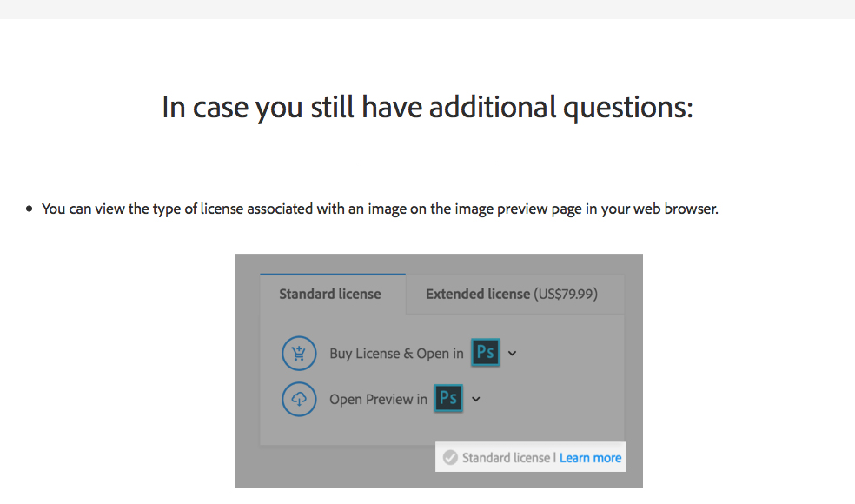The image size is (855, 504).
Task: Click the Open Preview in label
Action: point(379,399)
